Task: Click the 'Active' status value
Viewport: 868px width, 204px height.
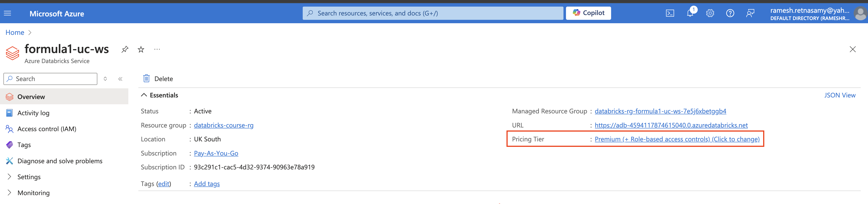Action: pos(203,111)
